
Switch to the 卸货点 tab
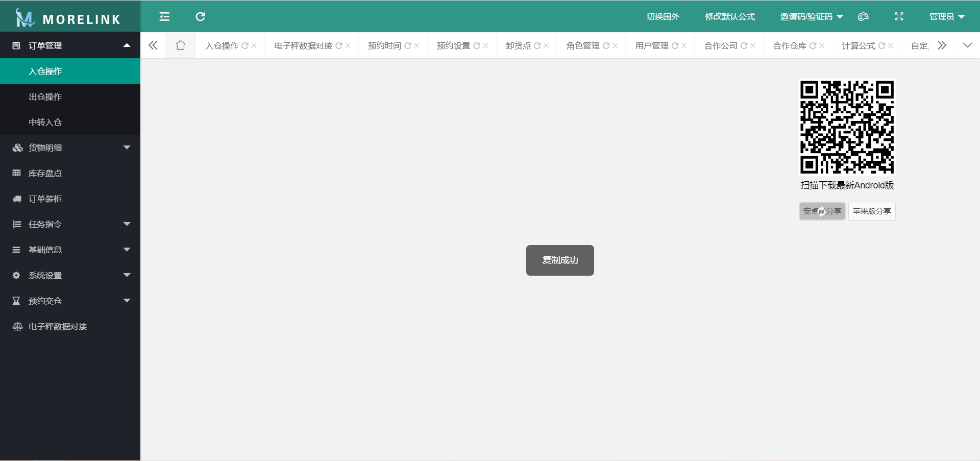point(518,46)
